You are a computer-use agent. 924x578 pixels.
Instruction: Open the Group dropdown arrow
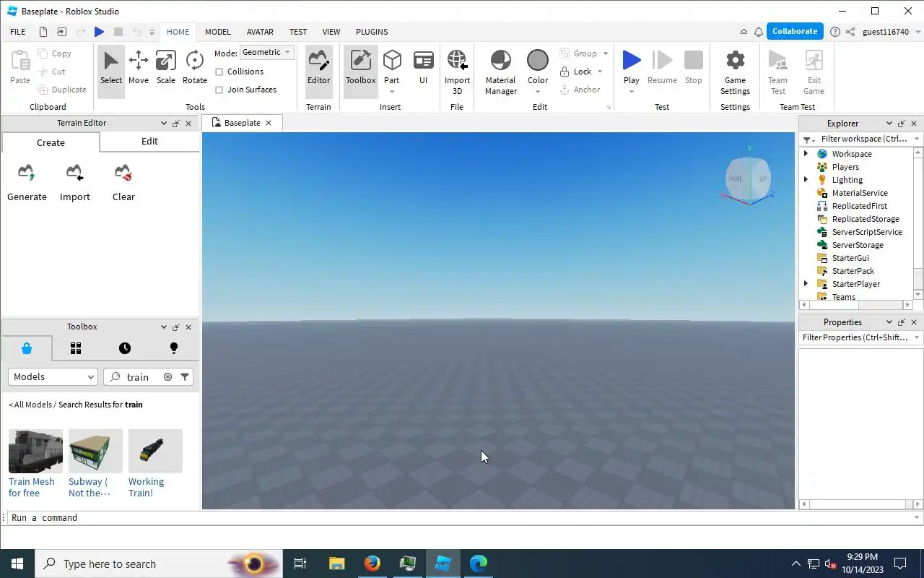[x=605, y=53]
